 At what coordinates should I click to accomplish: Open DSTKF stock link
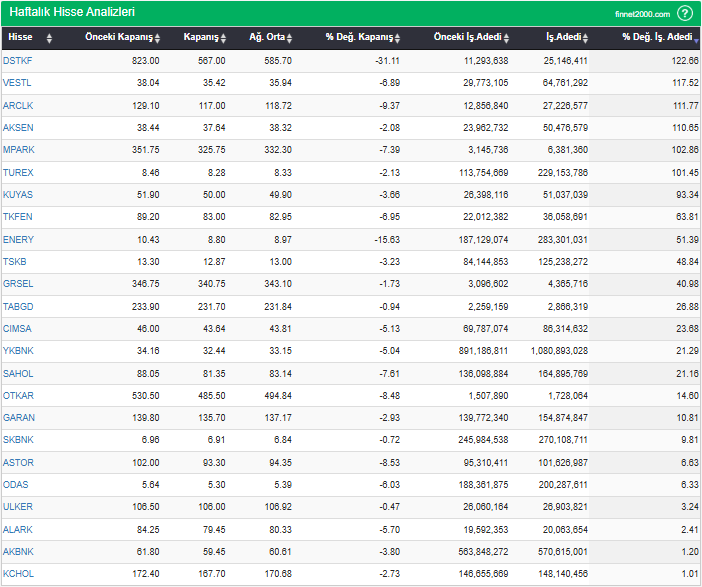18,61
